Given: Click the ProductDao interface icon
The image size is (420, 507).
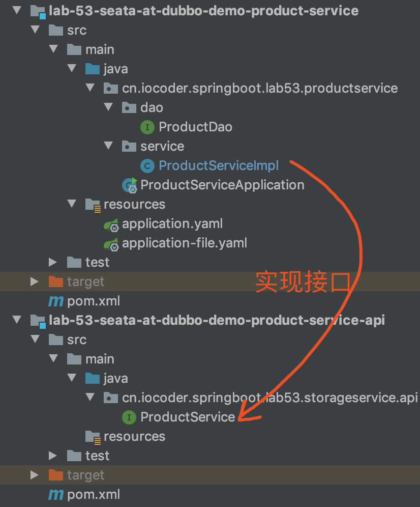Looking at the screenshot, I should [148, 127].
